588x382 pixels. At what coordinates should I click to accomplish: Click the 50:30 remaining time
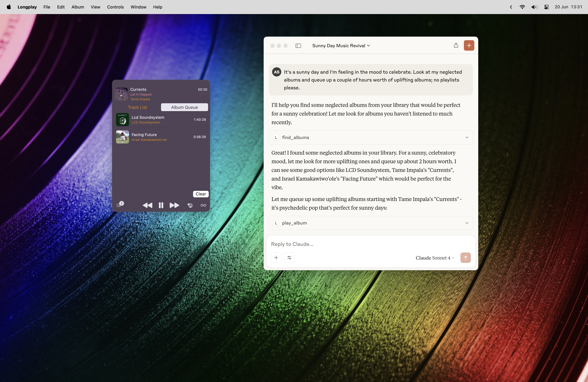203,89
